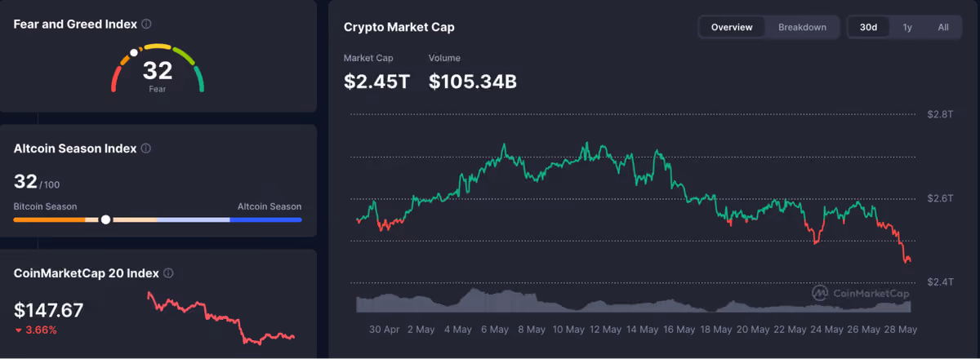Click the $2.45T market cap value
980x359 pixels.
pos(377,82)
